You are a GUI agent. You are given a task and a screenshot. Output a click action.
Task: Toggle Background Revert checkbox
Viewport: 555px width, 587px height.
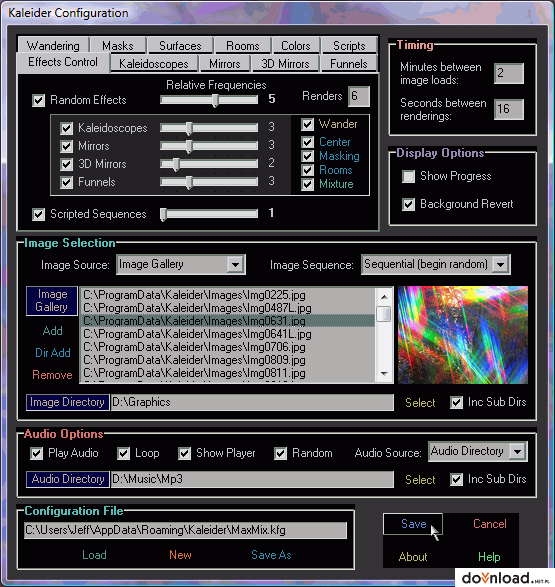[x=408, y=204]
